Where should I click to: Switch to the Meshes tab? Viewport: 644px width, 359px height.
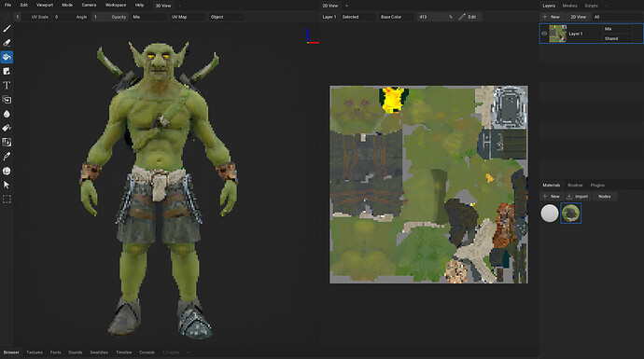click(569, 6)
